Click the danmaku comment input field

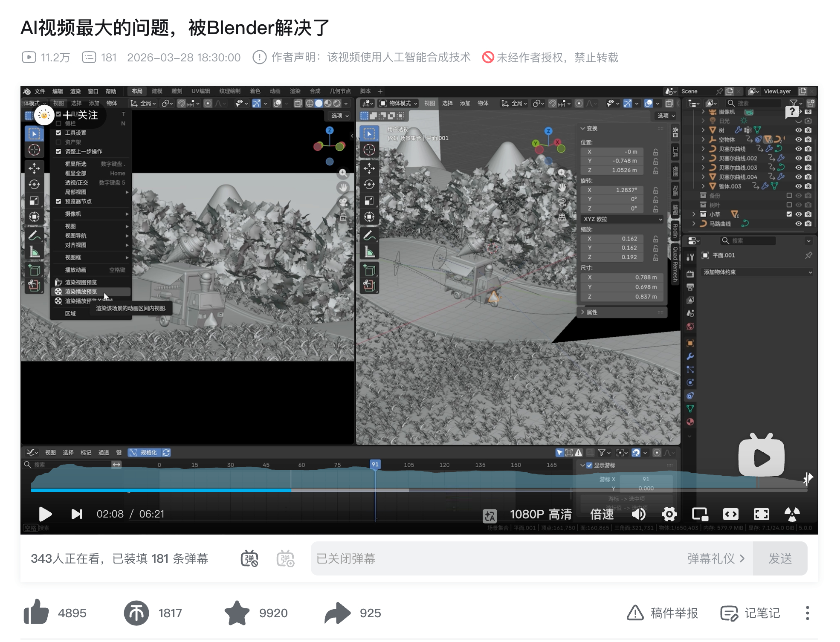pos(469,559)
